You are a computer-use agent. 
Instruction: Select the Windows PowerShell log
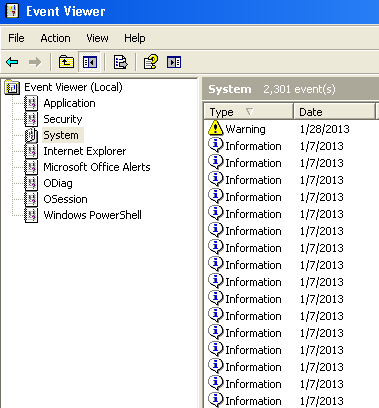pos(92,215)
